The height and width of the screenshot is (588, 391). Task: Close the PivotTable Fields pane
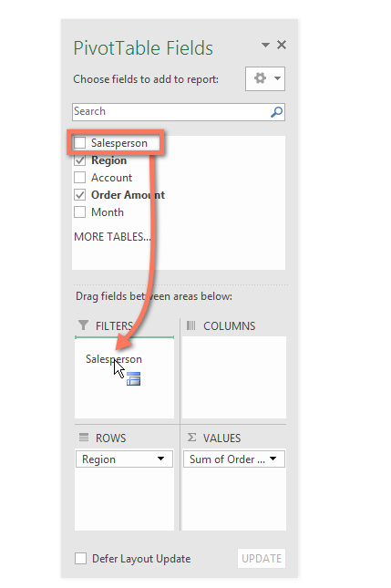click(x=282, y=45)
